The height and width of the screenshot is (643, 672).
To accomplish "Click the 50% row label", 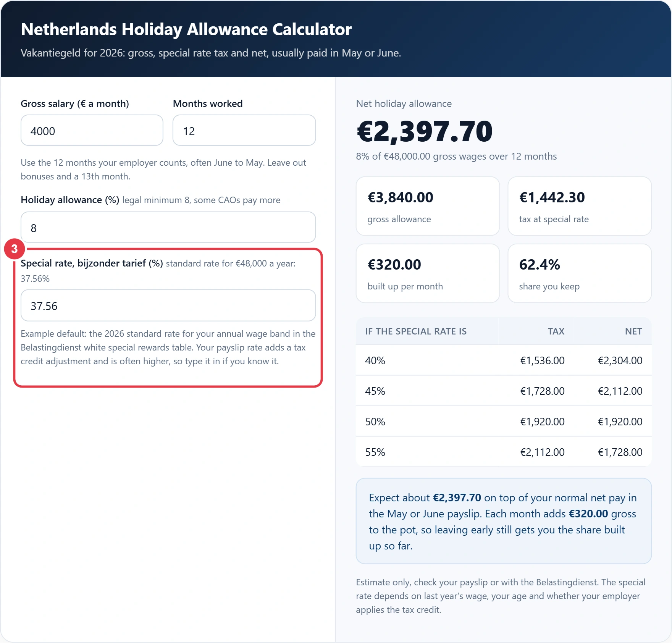I will 375,422.
